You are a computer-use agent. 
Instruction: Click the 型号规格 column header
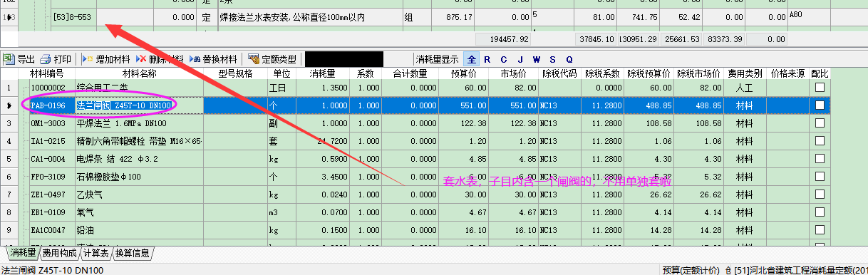click(235, 73)
